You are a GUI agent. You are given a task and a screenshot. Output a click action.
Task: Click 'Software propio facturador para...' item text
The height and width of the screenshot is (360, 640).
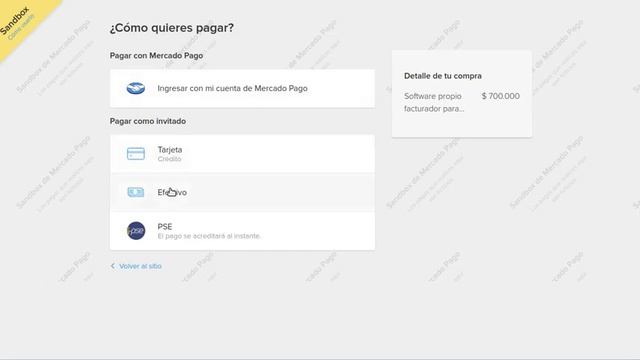(434, 102)
